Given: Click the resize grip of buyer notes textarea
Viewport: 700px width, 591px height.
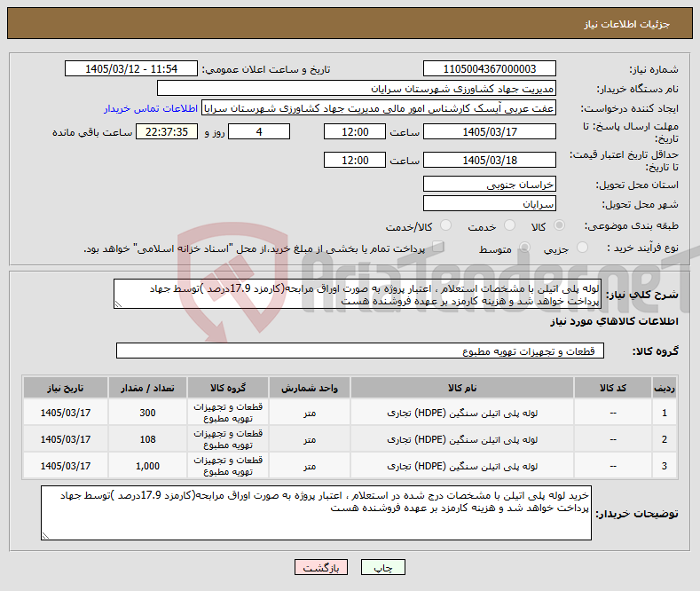Looking at the screenshot, I should click(x=45, y=536).
